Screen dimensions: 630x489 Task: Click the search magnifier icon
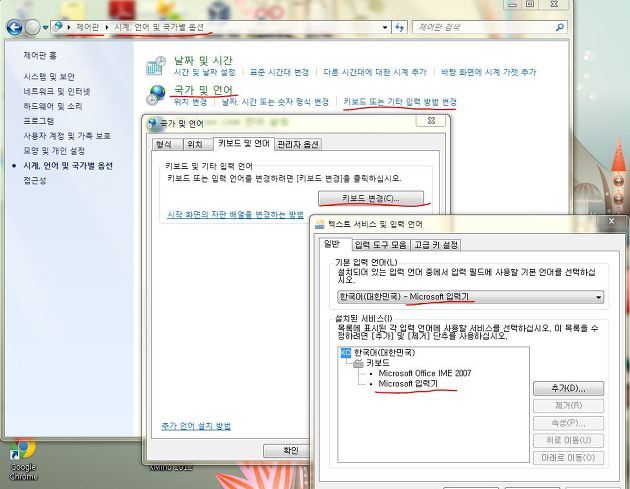pos(560,27)
